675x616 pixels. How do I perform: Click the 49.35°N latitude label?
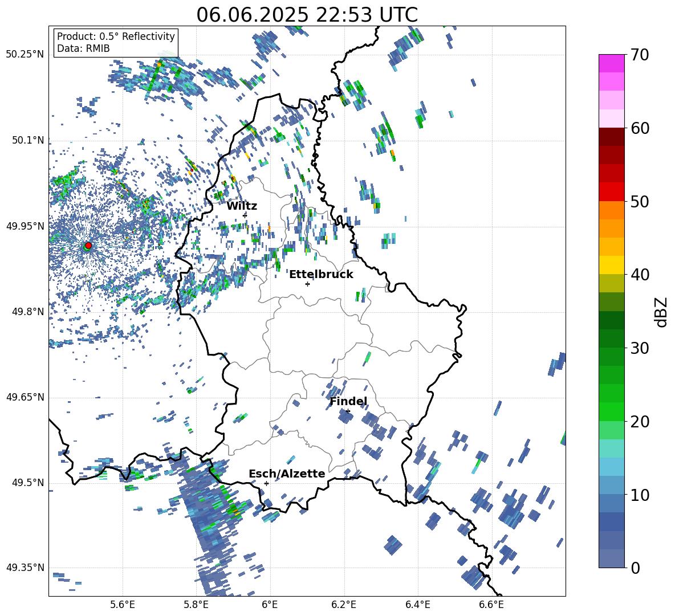[25, 568]
